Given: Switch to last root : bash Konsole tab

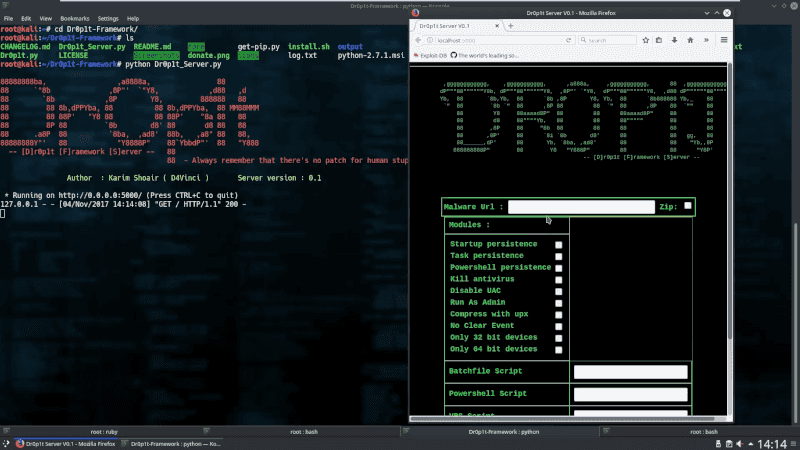Looking at the screenshot, I should [x=704, y=432].
